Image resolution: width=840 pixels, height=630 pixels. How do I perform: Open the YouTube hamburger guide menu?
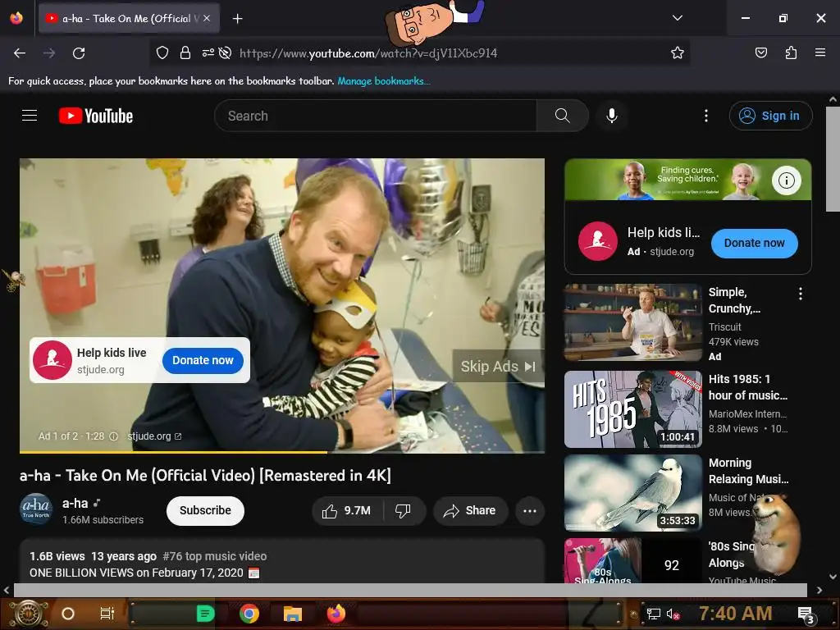click(x=30, y=116)
